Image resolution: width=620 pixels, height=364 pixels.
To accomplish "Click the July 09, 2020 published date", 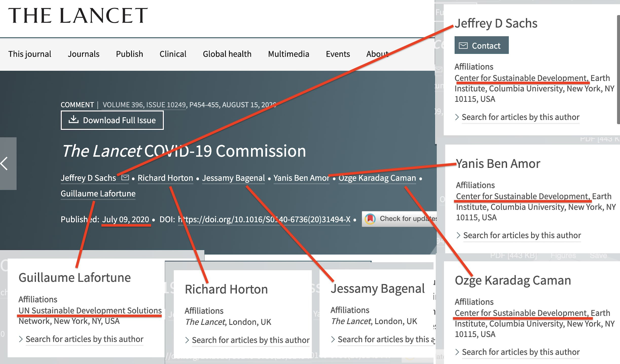I will 125,219.
